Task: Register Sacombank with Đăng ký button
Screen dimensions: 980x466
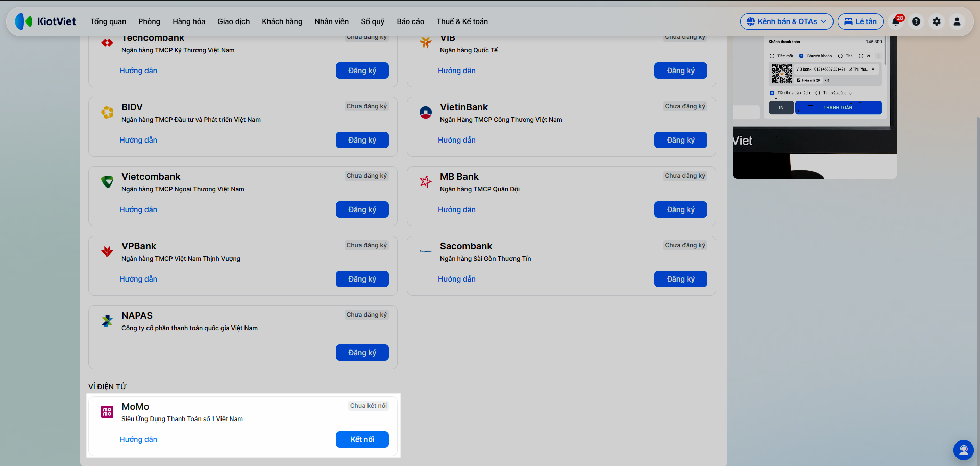Action: [681, 279]
